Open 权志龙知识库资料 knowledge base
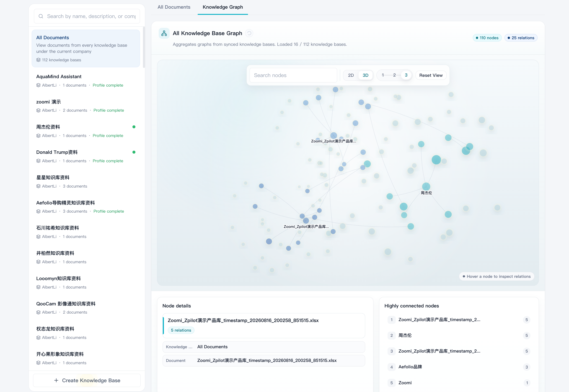The width and height of the screenshot is (569, 392). (86, 333)
